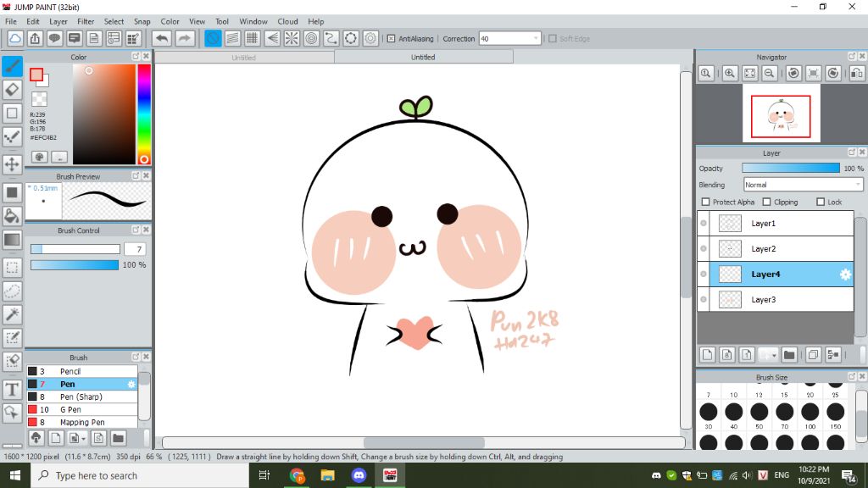Add a new layer folder
868x488 pixels.
click(789, 355)
